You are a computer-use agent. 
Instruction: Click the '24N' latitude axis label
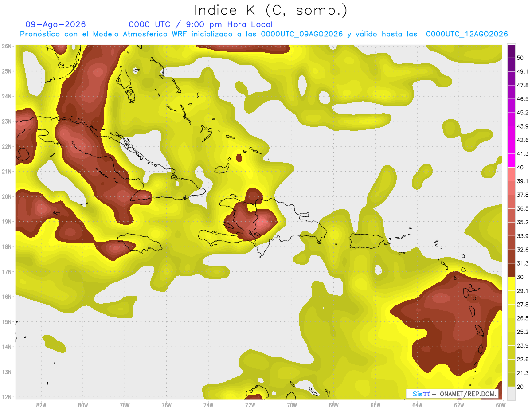(7, 96)
